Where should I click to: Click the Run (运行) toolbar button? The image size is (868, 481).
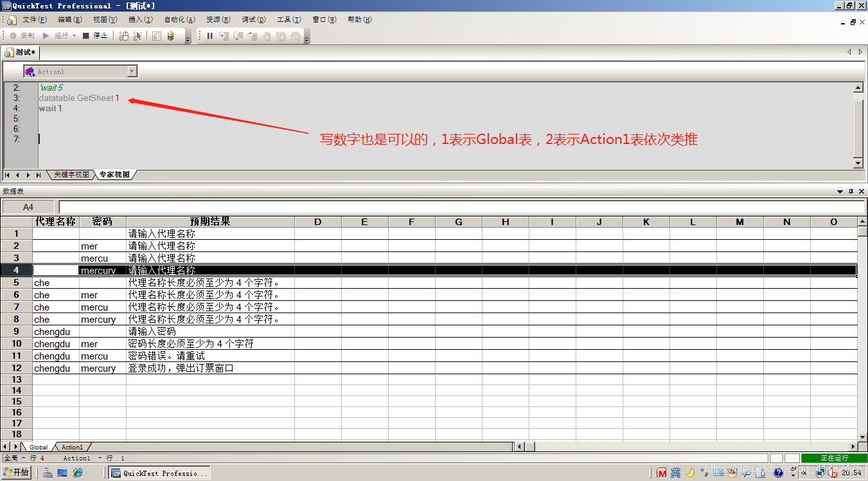point(56,36)
